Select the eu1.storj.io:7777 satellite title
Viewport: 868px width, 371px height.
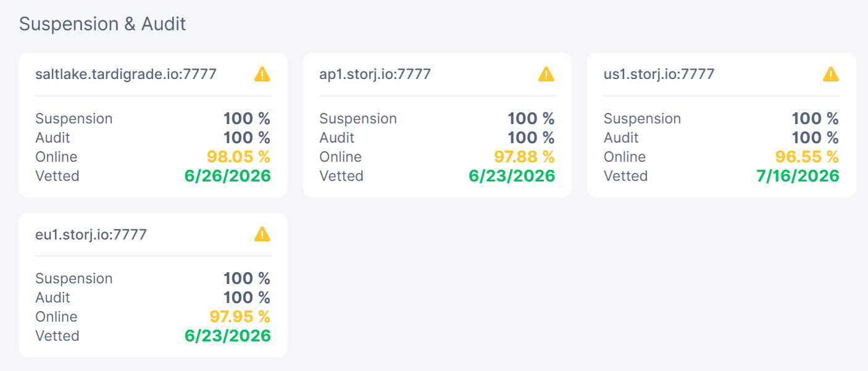click(x=91, y=235)
